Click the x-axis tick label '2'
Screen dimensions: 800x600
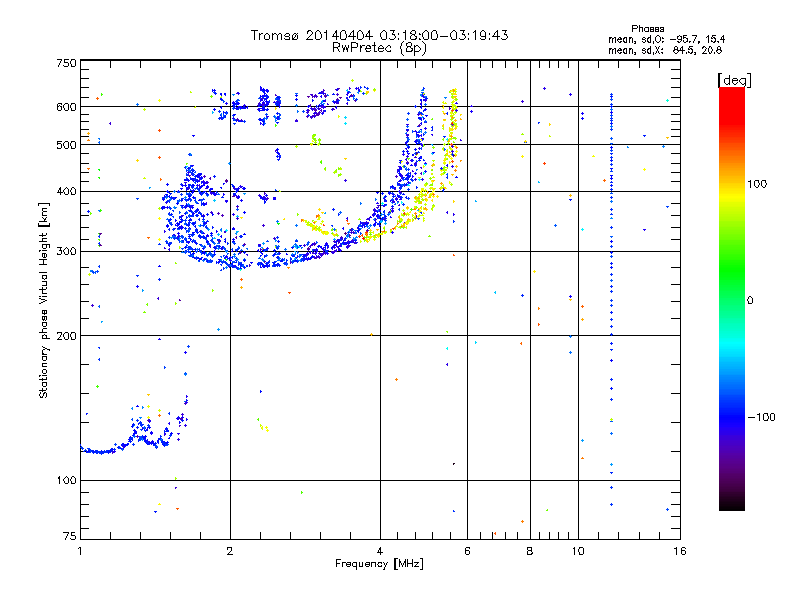[x=230, y=551]
